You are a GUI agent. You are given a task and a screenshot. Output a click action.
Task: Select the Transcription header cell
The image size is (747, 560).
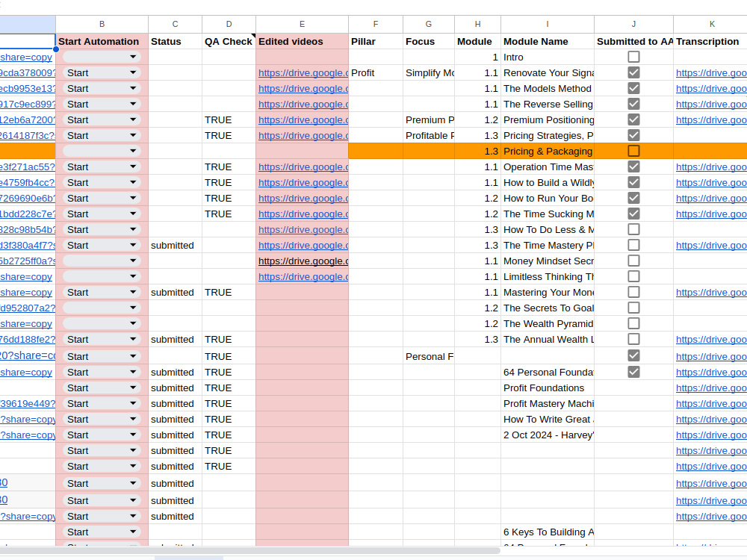click(x=710, y=41)
